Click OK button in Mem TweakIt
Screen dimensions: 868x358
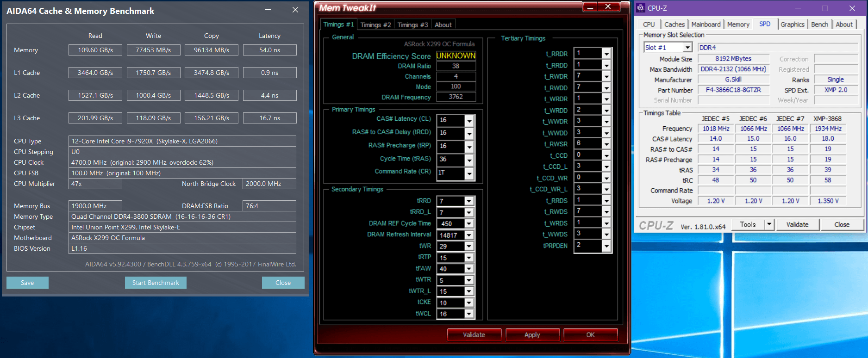click(x=591, y=335)
